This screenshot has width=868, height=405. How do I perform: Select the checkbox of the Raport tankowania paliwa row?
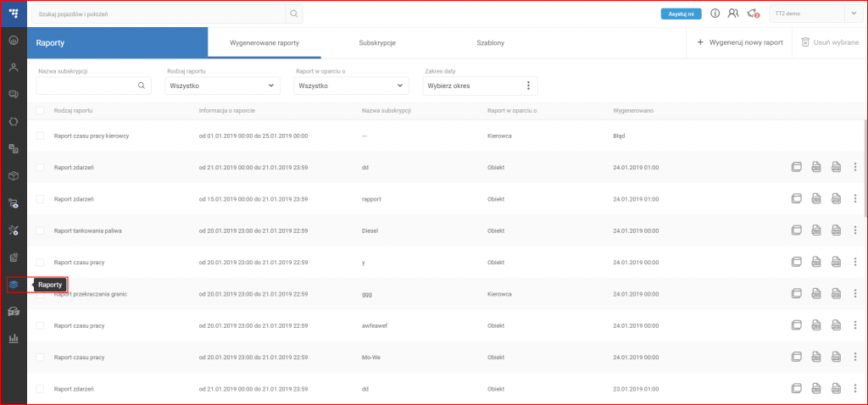[x=40, y=230]
